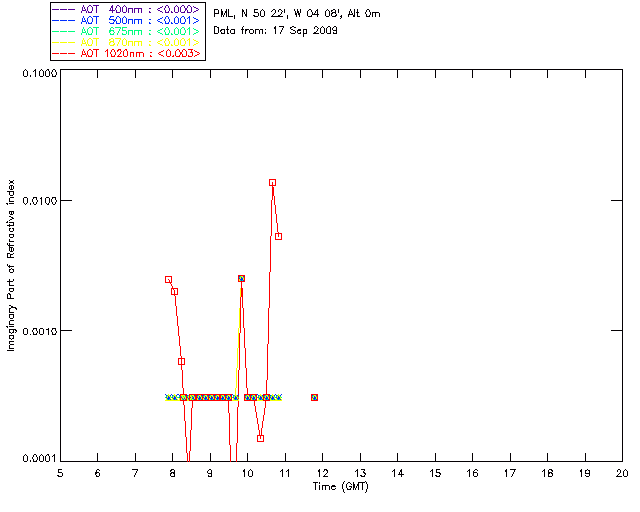
Task: Click the PML station location header text
Action: [x=297, y=14]
